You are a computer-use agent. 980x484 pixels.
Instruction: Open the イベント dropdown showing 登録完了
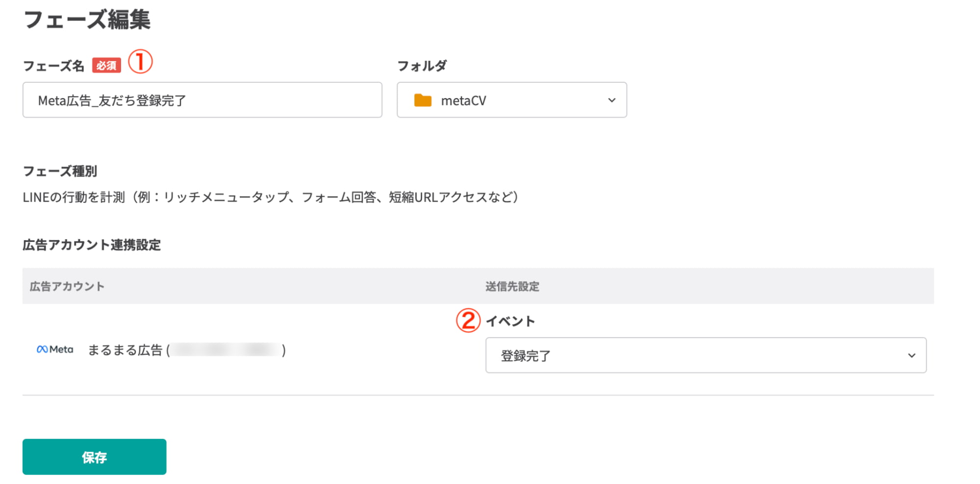tap(705, 356)
